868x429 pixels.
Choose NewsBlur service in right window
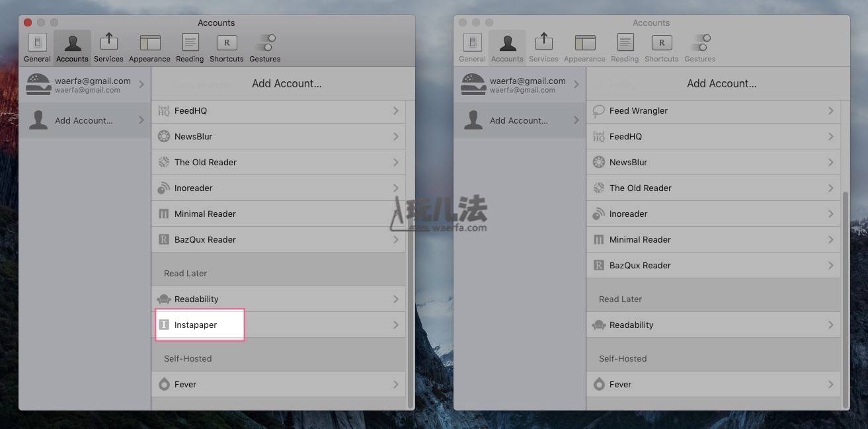coord(713,163)
